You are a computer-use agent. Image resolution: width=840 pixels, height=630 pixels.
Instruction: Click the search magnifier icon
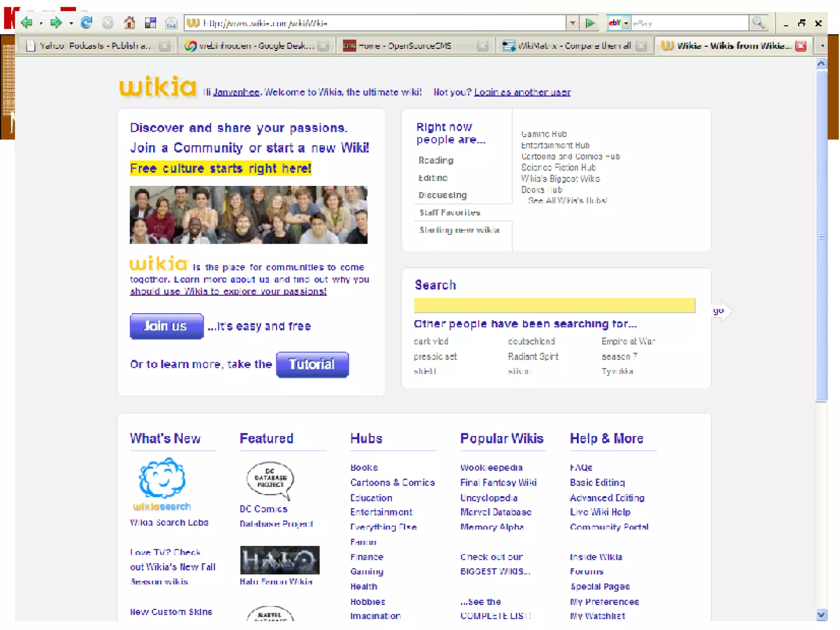[x=758, y=23]
